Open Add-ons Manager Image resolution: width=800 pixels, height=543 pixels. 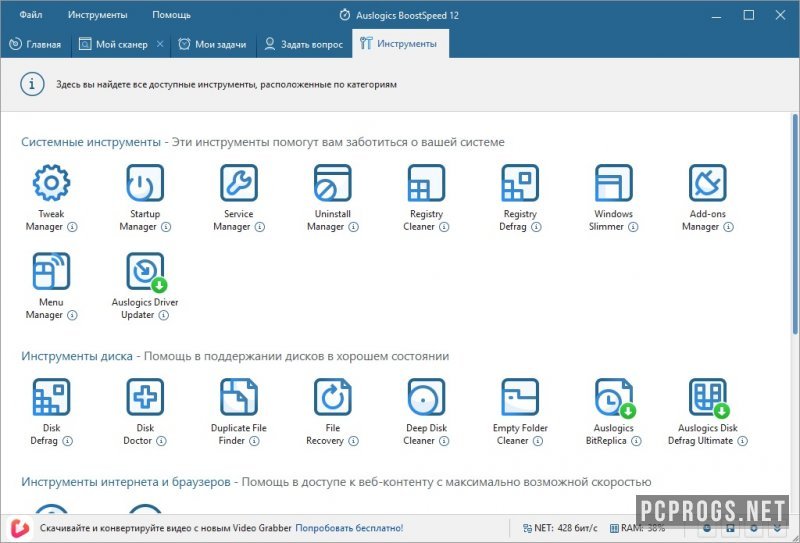pyautogui.click(x=708, y=183)
